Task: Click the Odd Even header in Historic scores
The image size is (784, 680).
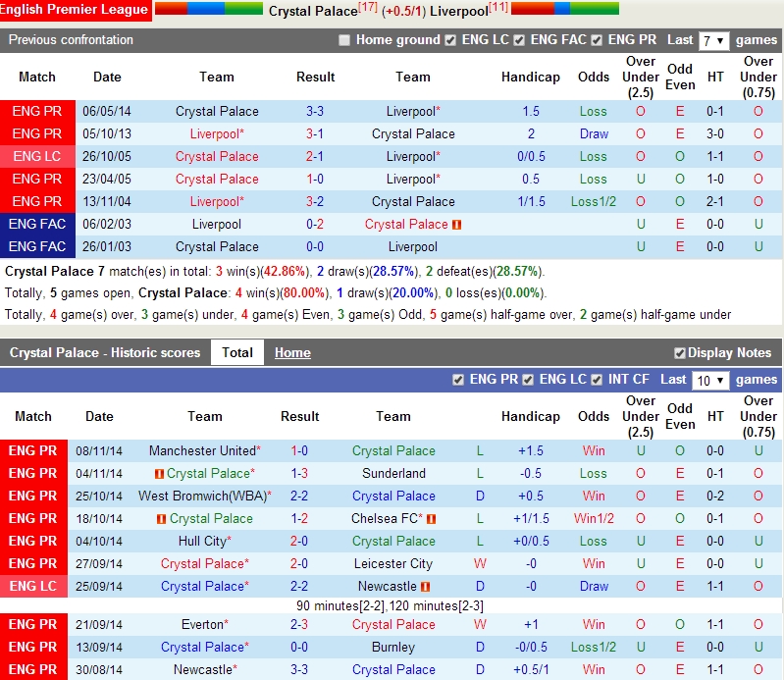Action: click(x=680, y=416)
